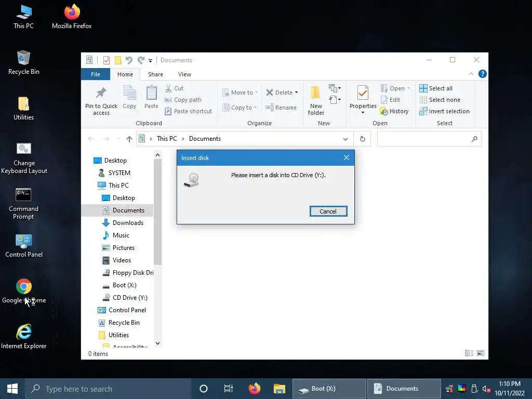
Task: Click the Cut scissors command
Action: (x=175, y=88)
